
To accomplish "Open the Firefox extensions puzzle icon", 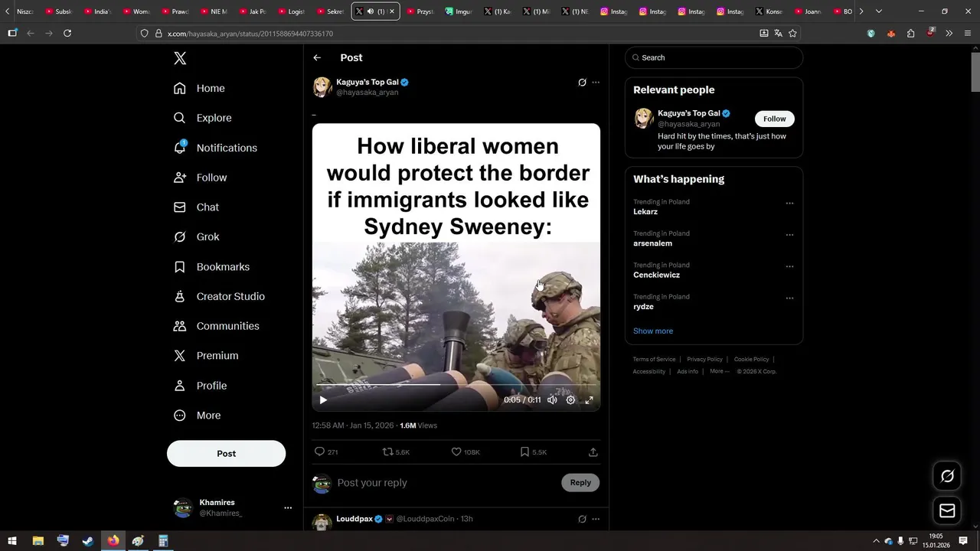I will point(910,33).
